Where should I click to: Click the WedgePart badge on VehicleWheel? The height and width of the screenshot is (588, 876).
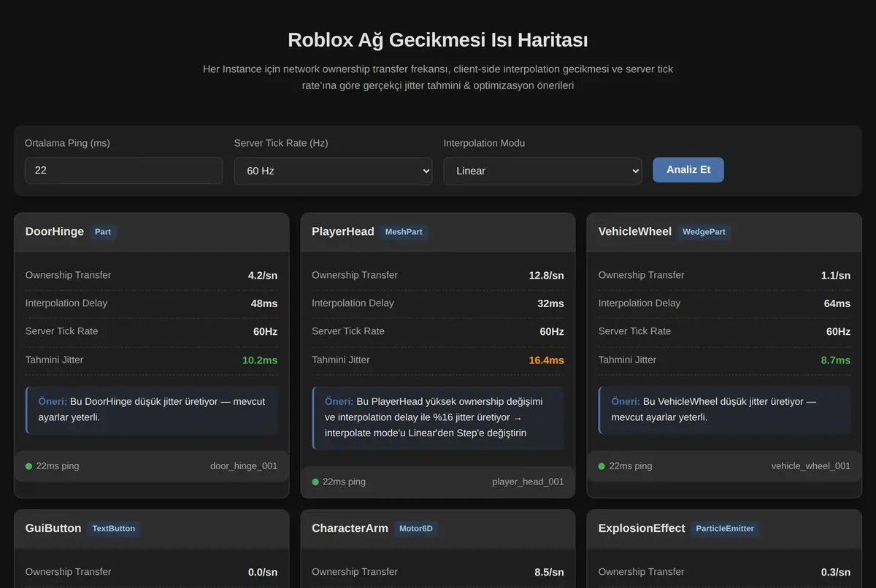click(x=704, y=232)
